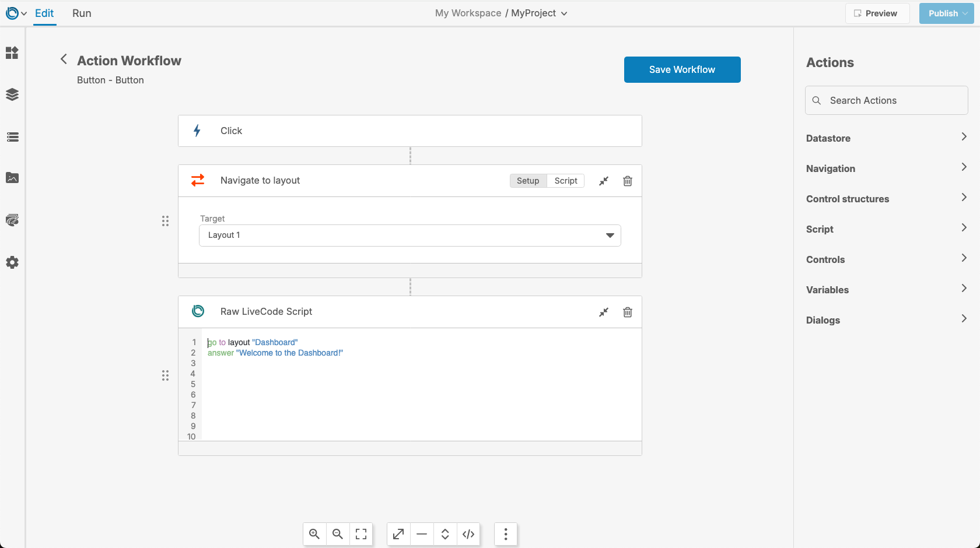Open the MyProject dropdown in header
The width and height of the screenshot is (980, 548).
539,13
